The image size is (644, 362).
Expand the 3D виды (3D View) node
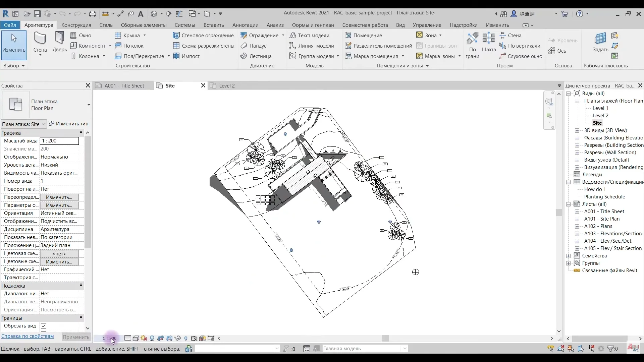pyautogui.click(x=577, y=130)
